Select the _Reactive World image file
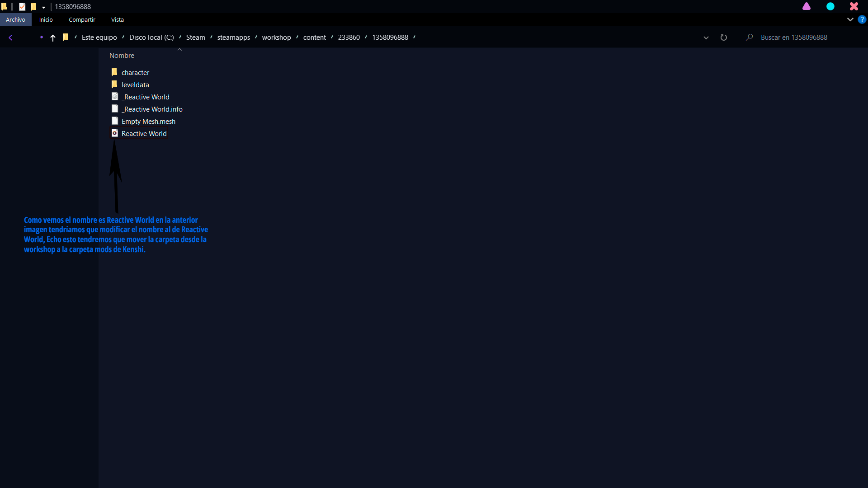This screenshot has height=488, width=868. [146, 97]
